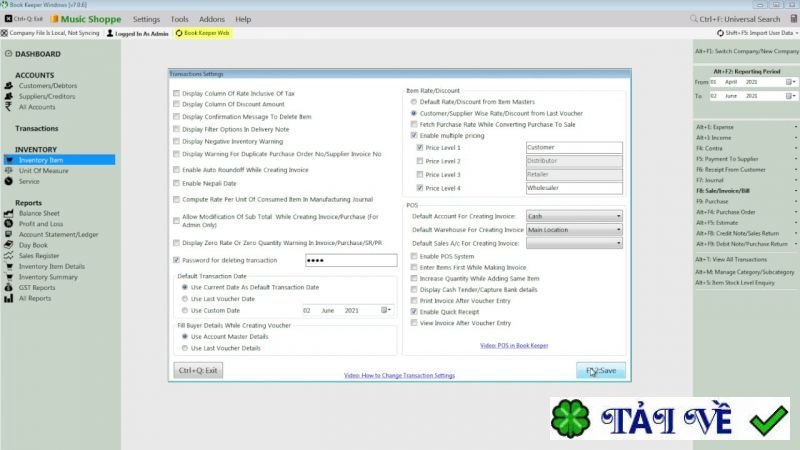Click the GST Reports icon
Screen dimensions: 800x450
pyautogui.click(x=9, y=288)
